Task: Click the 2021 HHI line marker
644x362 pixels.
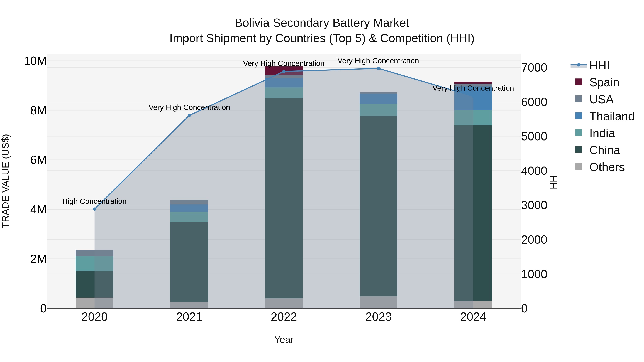Action: [x=189, y=115]
